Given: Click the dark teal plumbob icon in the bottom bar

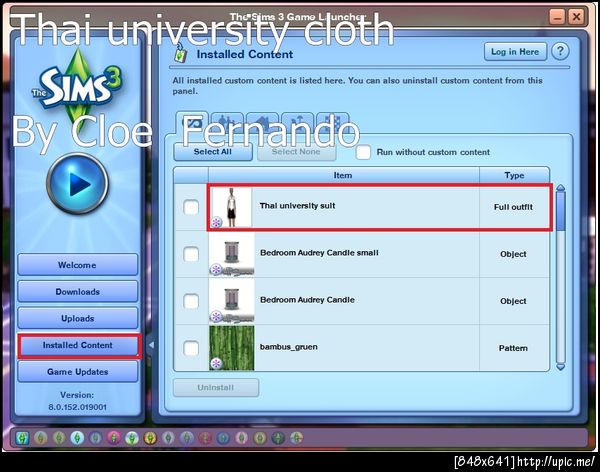Looking at the screenshot, I should (x=278, y=438).
